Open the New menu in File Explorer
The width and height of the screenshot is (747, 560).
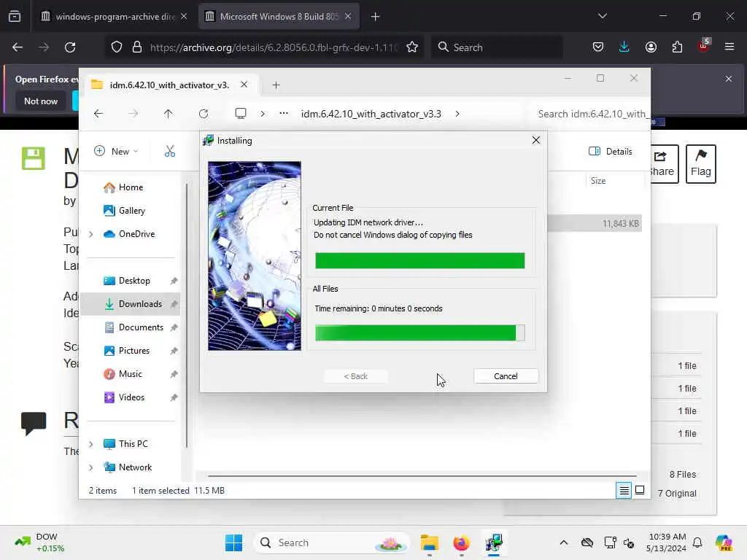pos(116,152)
